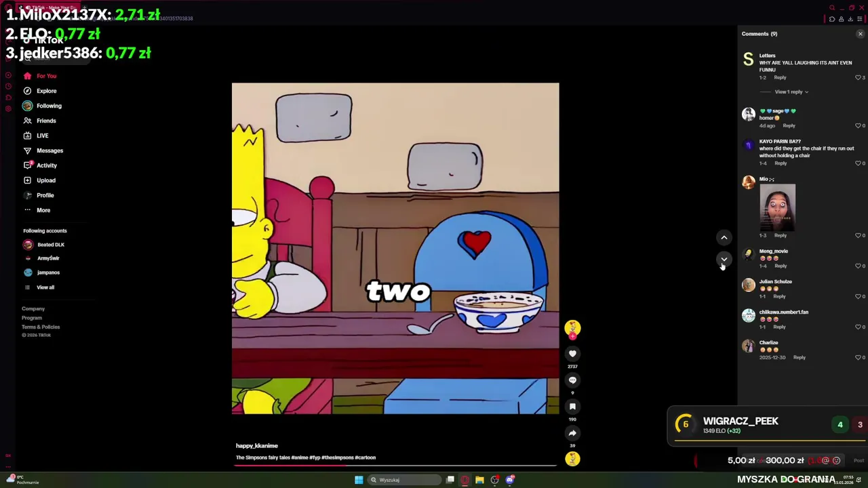Open comments via the speech bubble icon

click(x=572, y=380)
